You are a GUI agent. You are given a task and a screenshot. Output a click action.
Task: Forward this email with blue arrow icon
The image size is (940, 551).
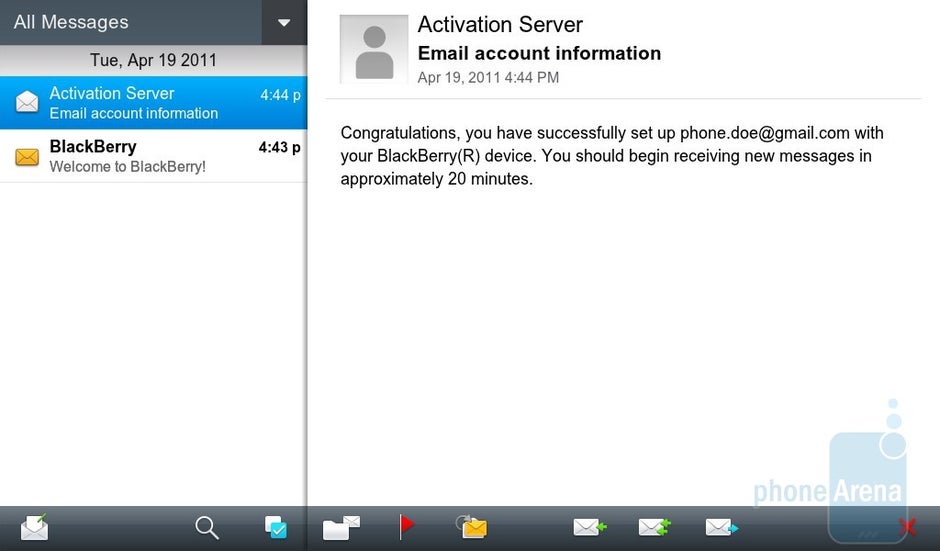click(x=721, y=527)
